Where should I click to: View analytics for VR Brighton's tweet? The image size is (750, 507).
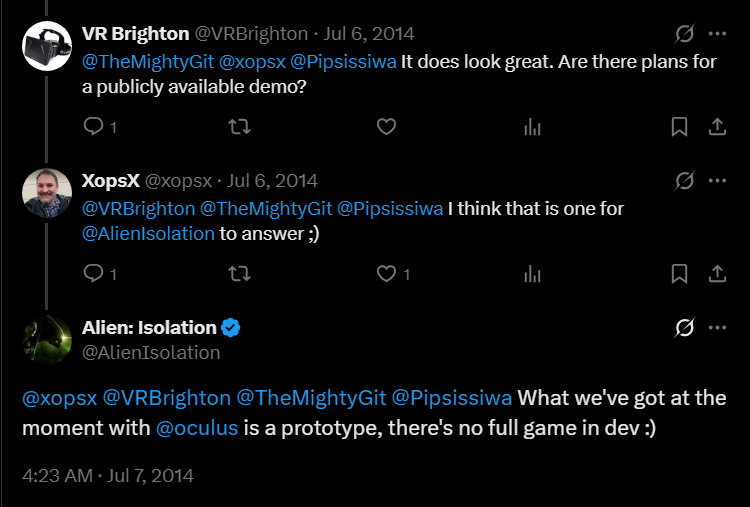coord(532,126)
